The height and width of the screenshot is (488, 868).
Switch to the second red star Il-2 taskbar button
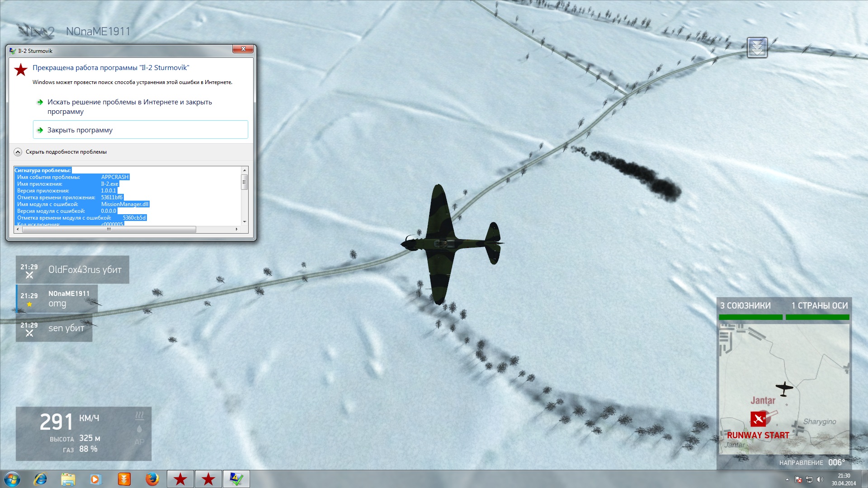coord(208,479)
